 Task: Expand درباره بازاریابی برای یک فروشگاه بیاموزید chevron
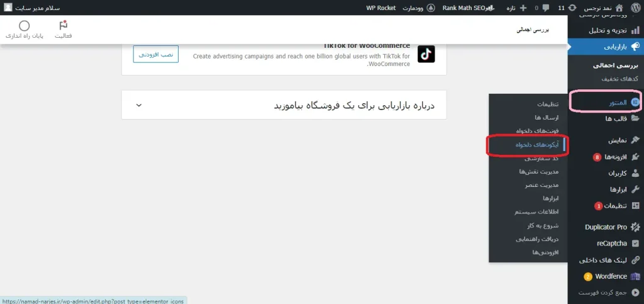(x=139, y=105)
